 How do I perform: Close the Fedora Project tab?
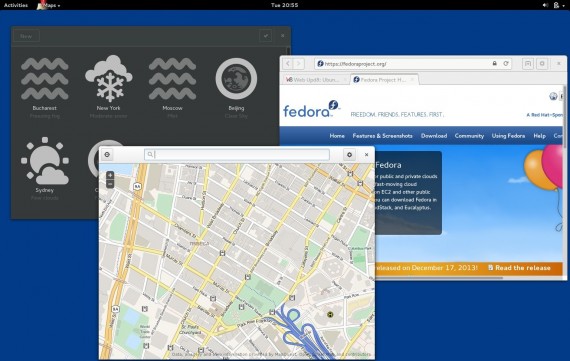coord(412,80)
